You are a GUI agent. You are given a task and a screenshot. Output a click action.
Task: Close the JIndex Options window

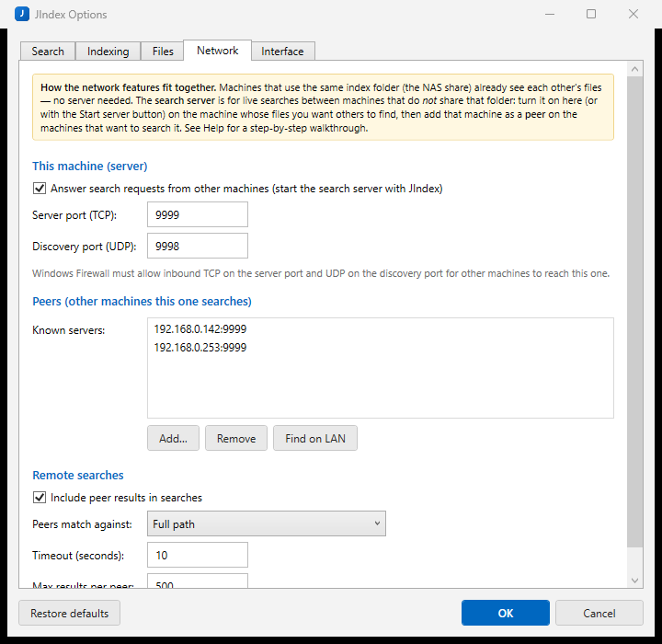633,14
